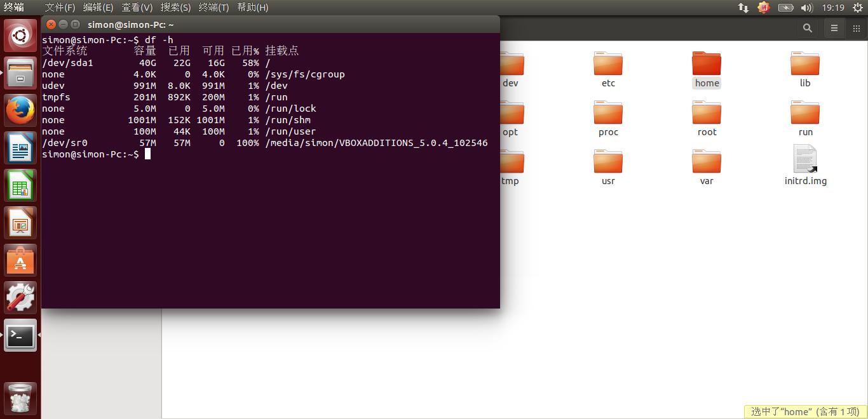Click the Terminal icon in launcher

[x=20, y=335]
